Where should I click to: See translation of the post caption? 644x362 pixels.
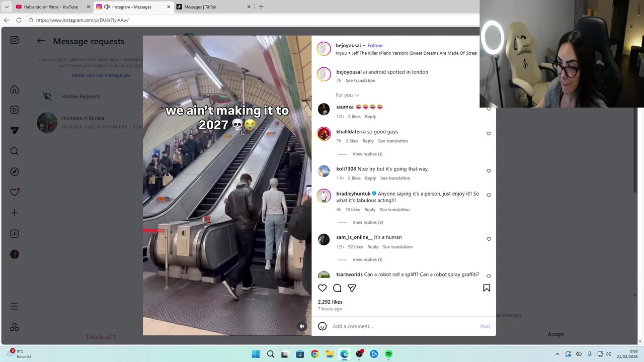click(360, 80)
